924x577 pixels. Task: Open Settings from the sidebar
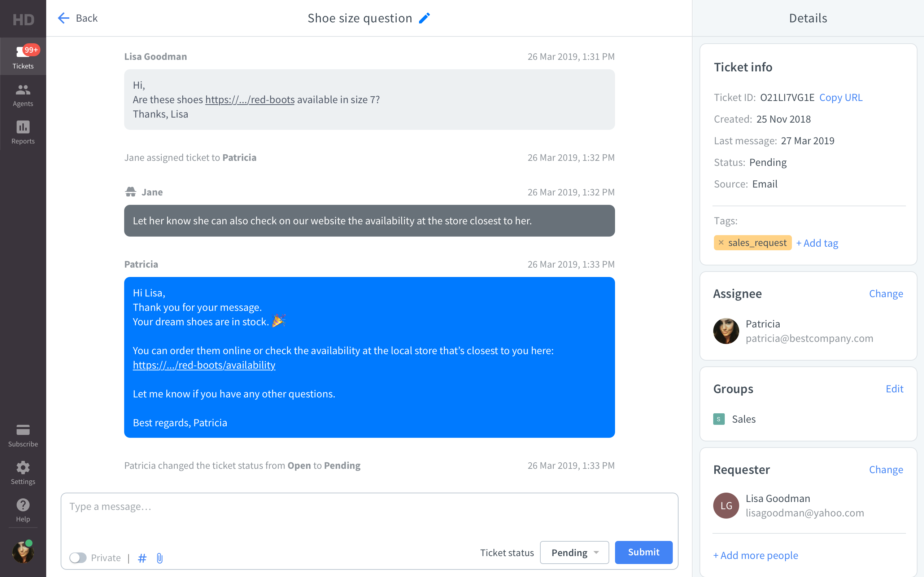pos(23,472)
